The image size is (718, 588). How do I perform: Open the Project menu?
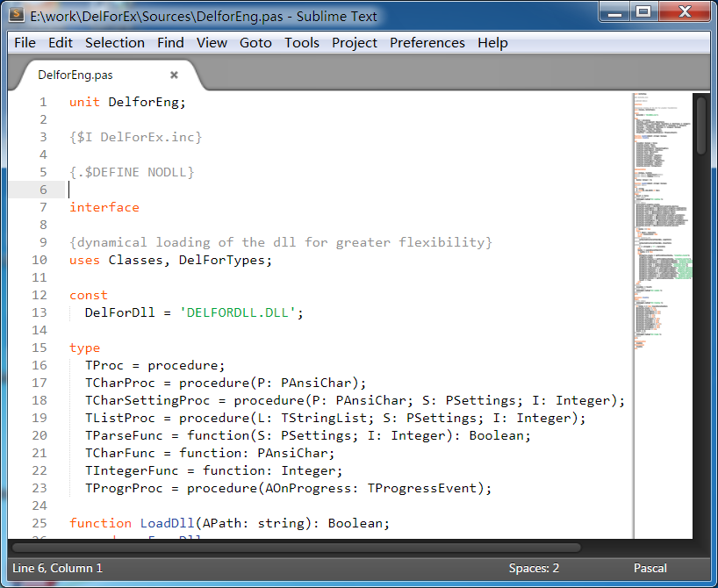coord(355,42)
